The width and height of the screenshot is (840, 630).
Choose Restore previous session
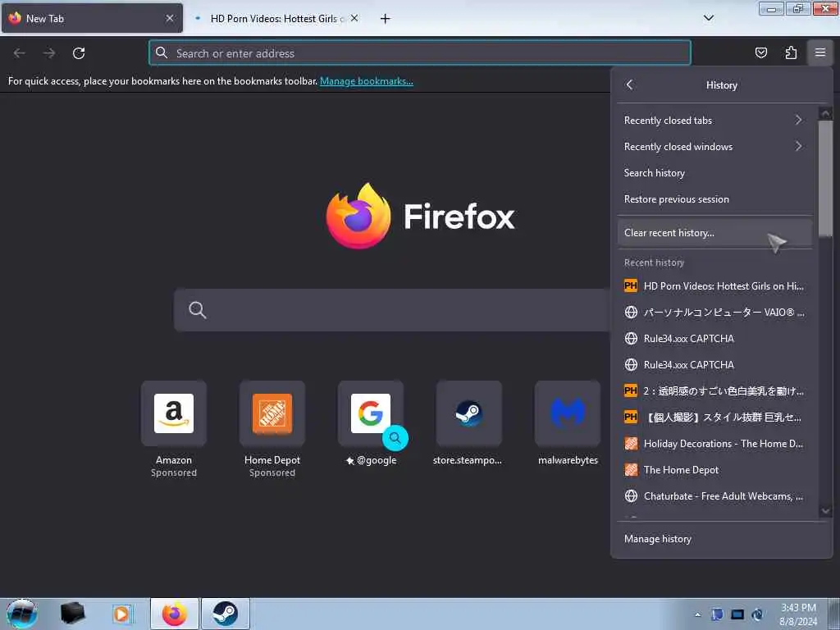(x=714, y=199)
